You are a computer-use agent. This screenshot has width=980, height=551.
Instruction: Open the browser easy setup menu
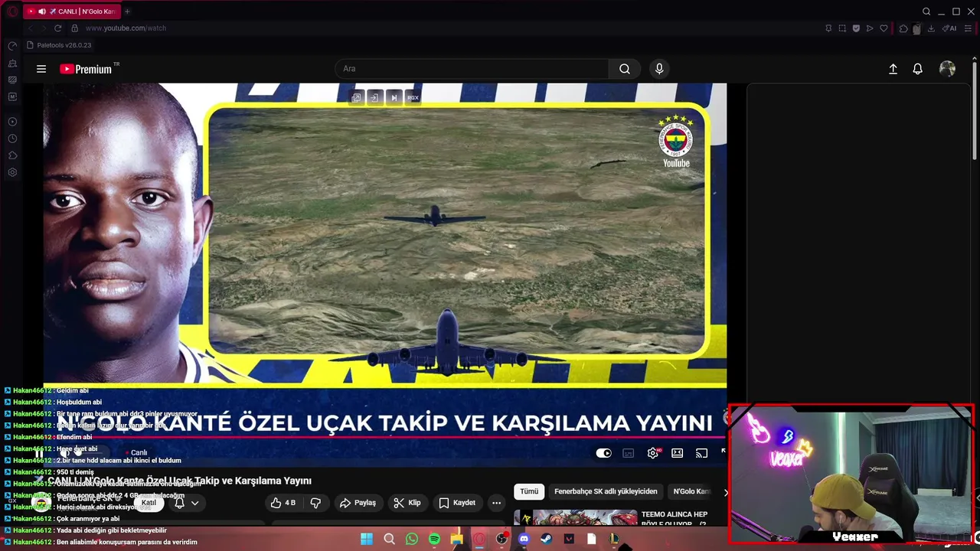point(969,28)
